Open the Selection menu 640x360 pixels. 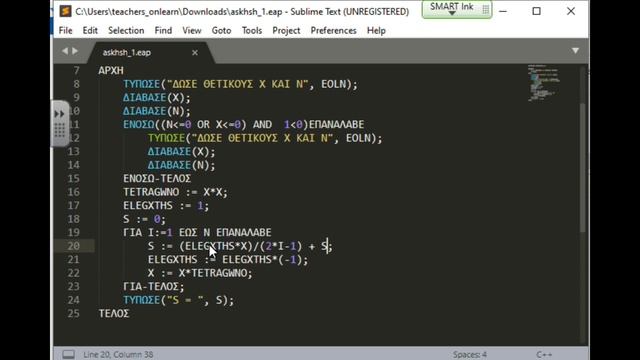pos(126,31)
